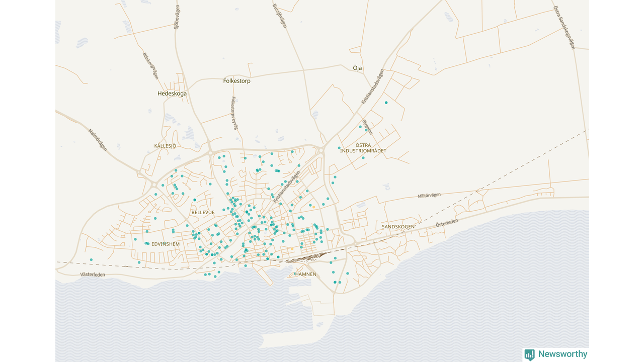The height and width of the screenshot is (362, 644).
Task: Select the Källesjö district label
Action: (165, 146)
